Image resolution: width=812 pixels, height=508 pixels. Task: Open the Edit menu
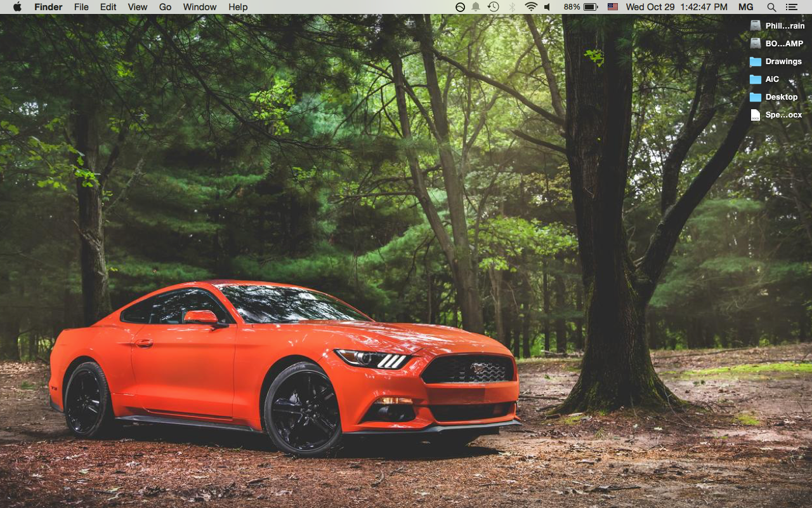click(108, 7)
